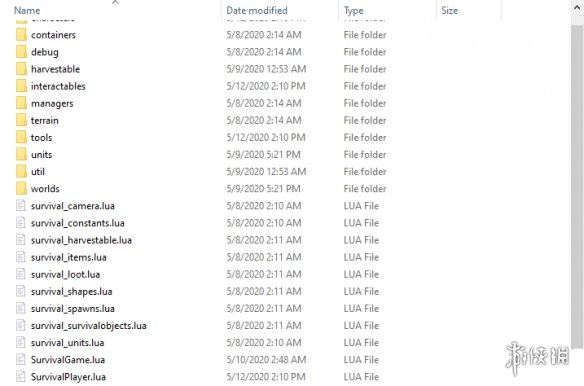Select the worlds folder icon
This screenshot has height=386, width=584.
point(21,189)
